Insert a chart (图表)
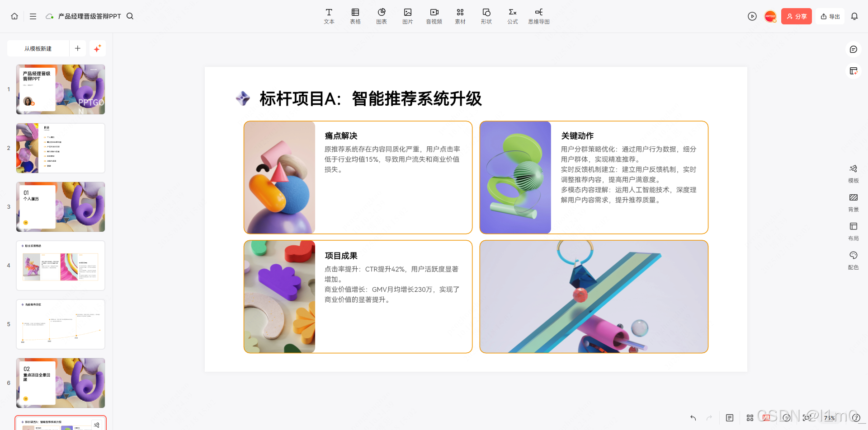This screenshot has height=430, width=868. [x=382, y=16]
